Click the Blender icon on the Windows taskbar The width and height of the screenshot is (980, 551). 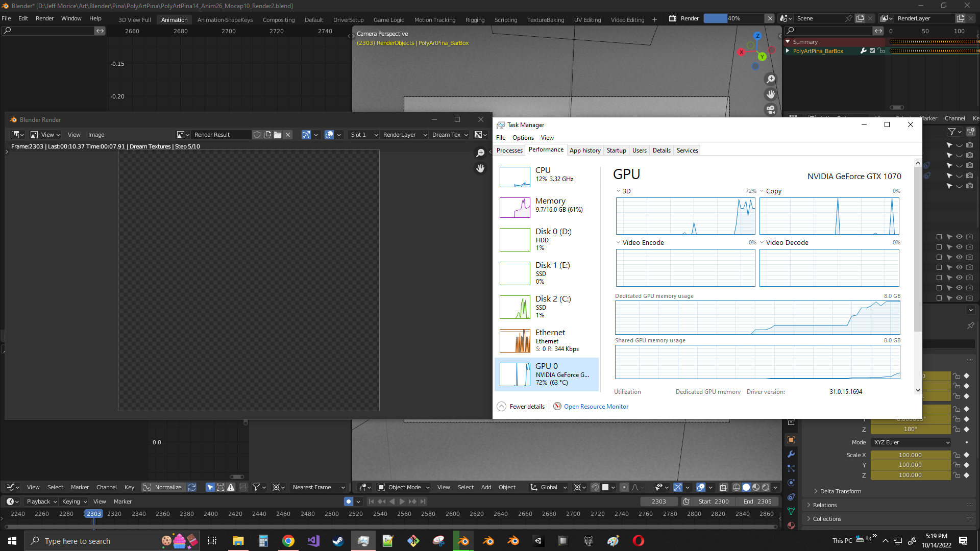(463, 540)
